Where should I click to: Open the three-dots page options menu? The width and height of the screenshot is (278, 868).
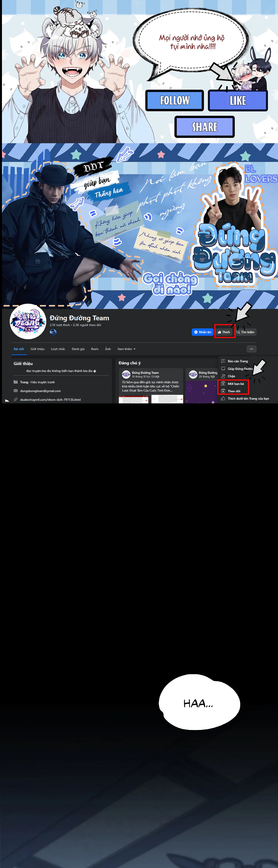[251, 349]
